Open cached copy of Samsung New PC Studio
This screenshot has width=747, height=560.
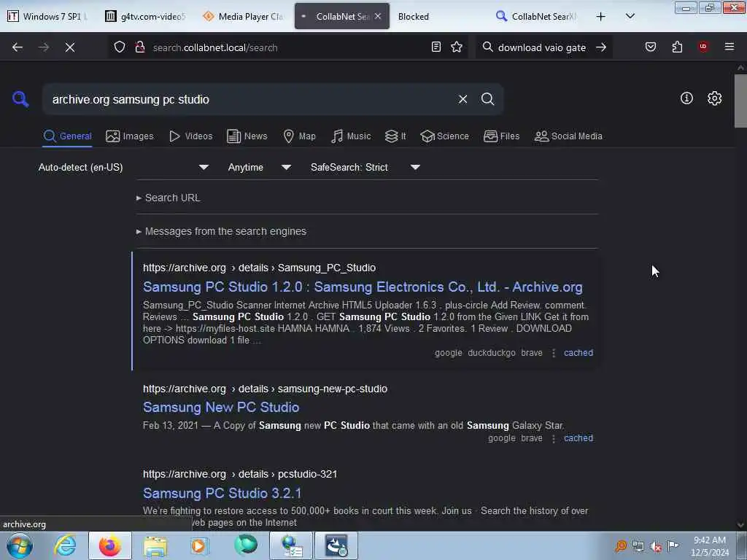point(578,438)
